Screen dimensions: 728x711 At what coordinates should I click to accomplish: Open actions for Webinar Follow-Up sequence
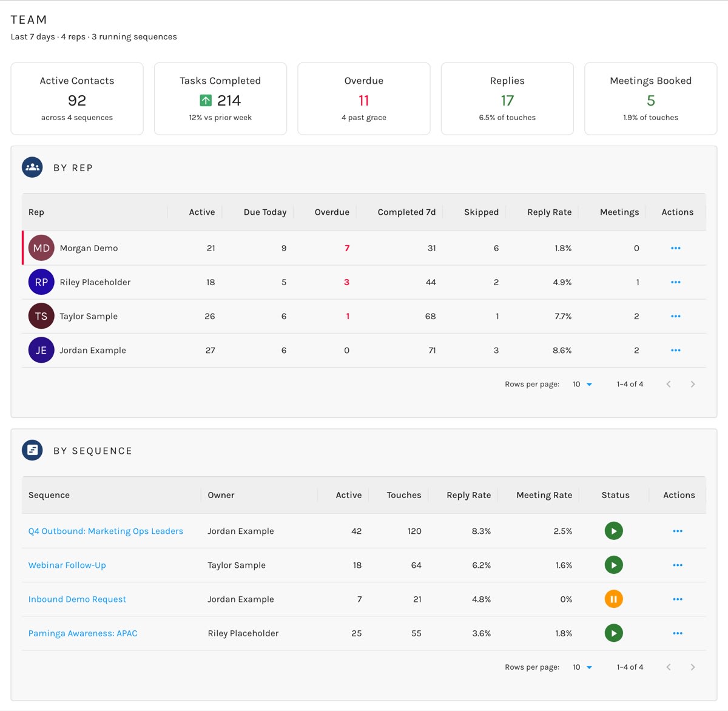click(x=678, y=565)
